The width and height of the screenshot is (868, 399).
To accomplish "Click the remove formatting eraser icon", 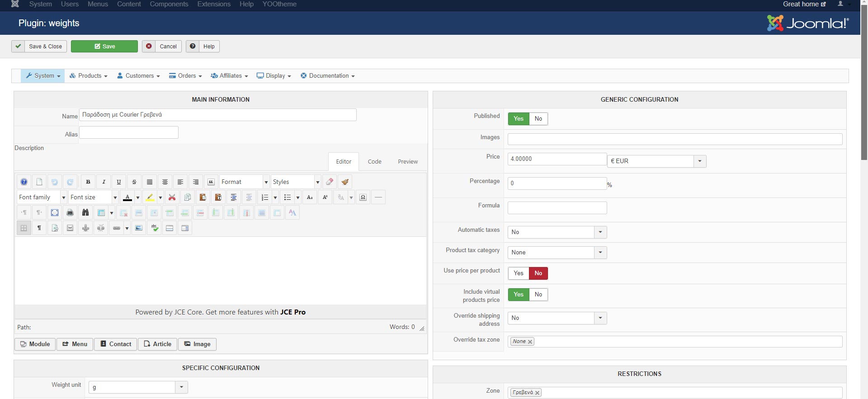I will pos(330,182).
